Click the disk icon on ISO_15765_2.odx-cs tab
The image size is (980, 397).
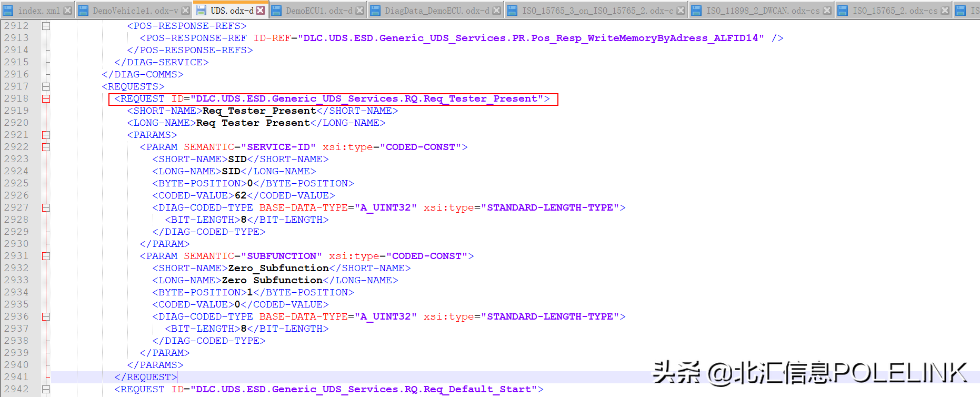pos(843,11)
